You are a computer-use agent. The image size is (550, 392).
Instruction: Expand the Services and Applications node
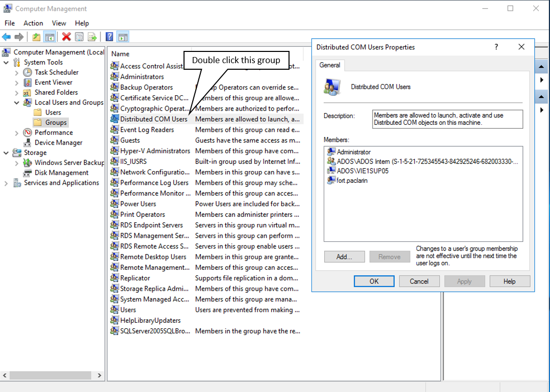tap(6, 183)
